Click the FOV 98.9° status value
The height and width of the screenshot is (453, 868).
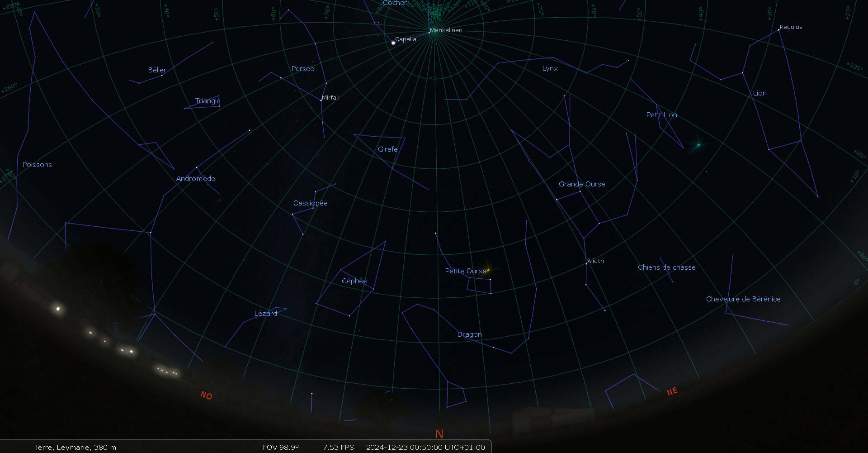click(x=281, y=447)
